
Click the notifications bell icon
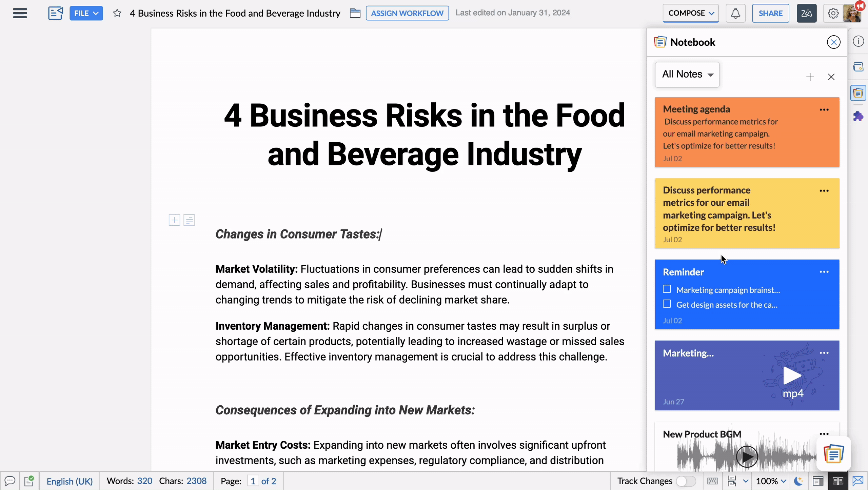pos(735,14)
